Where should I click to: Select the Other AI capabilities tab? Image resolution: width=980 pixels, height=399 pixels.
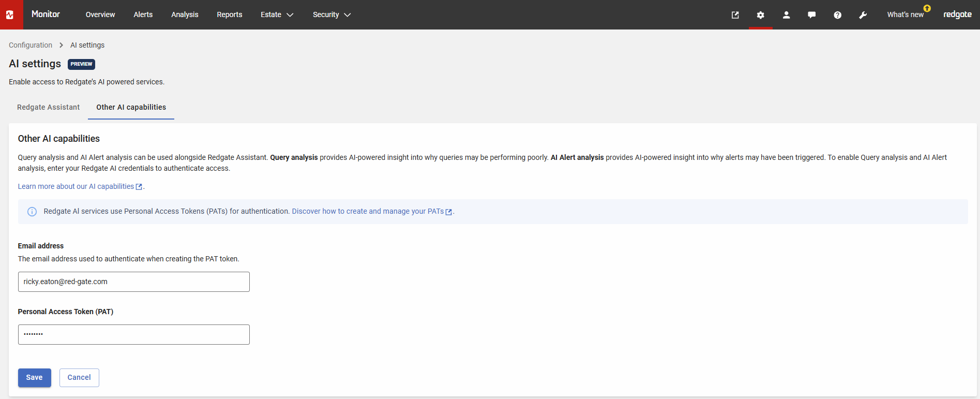coord(131,107)
